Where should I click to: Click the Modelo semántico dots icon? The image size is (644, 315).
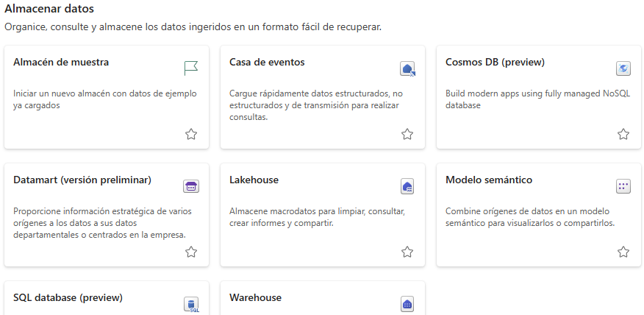tap(623, 186)
